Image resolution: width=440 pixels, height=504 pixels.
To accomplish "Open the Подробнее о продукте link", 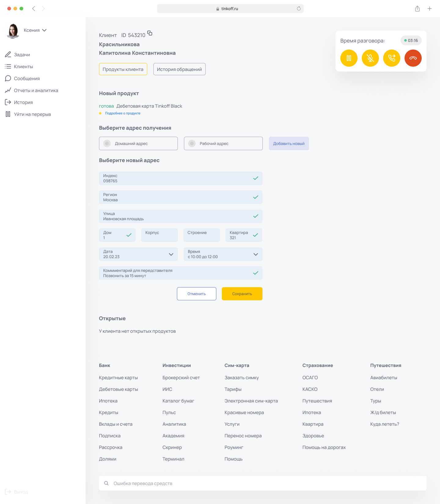I will [123, 113].
